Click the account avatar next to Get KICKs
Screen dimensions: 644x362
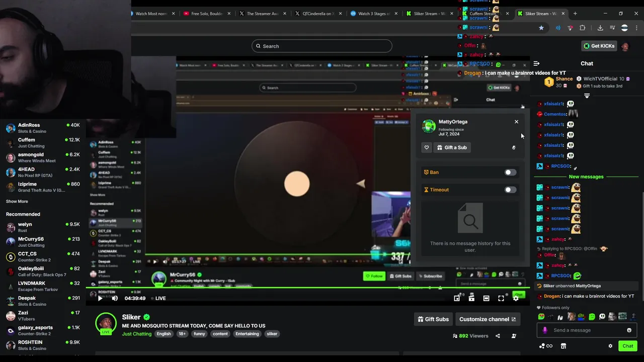click(625, 46)
